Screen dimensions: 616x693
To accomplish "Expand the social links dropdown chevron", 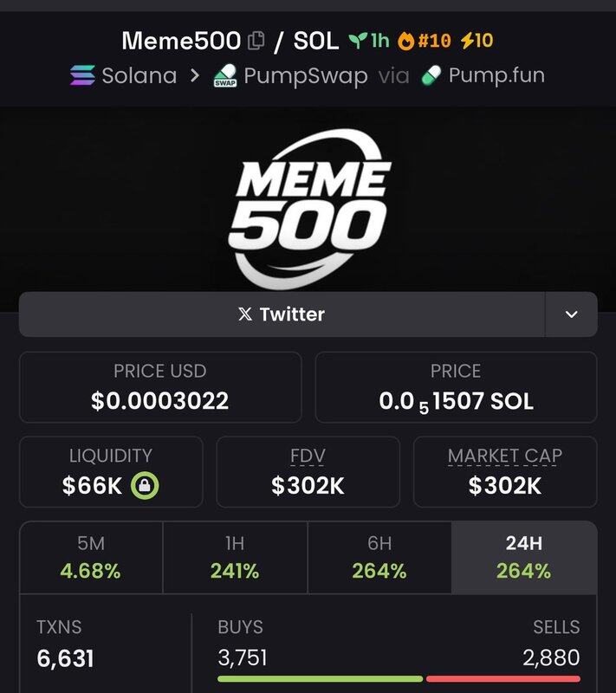I will click(571, 314).
